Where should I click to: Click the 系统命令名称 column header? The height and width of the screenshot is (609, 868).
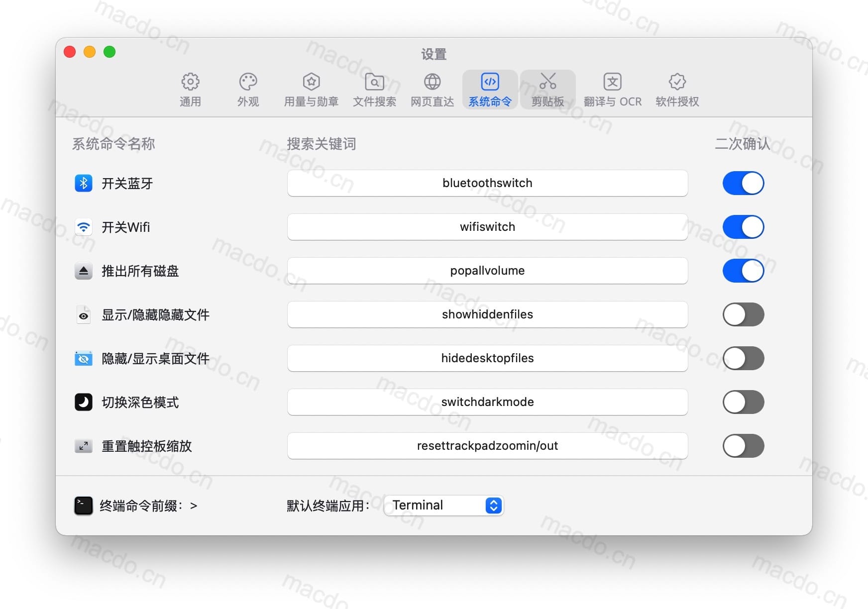[113, 144]
